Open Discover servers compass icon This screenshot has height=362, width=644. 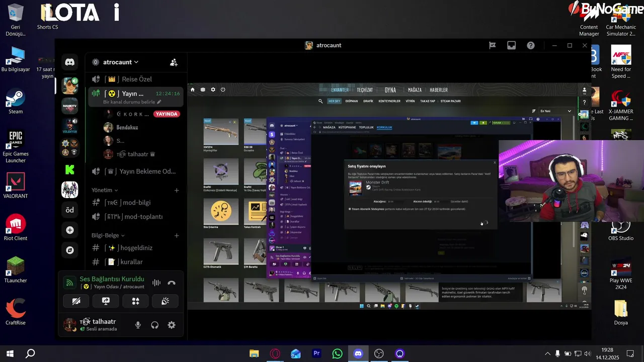point(70,250)
